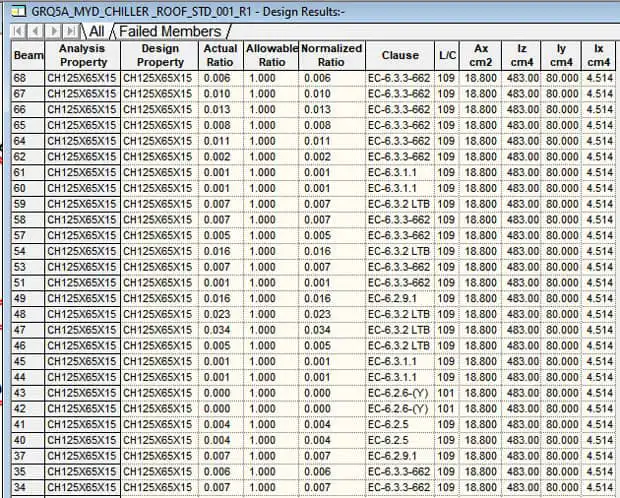Select Analysis Property cell of beam 34
The width and height of the screenshot is (620, 498).
click(83, 487)
